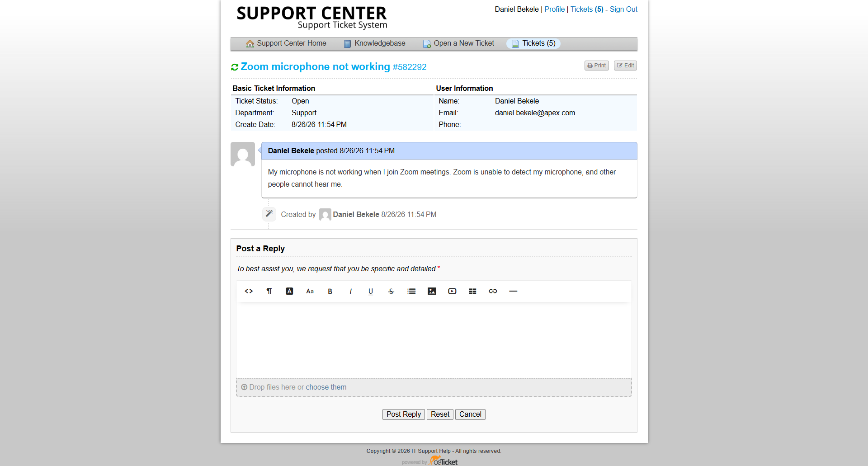Open paragraph format options in editor
The image size is (868, 466).
269,292
